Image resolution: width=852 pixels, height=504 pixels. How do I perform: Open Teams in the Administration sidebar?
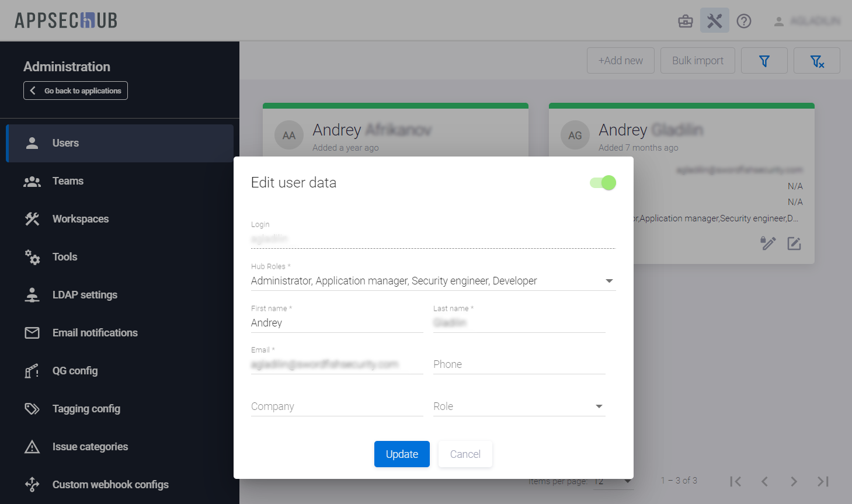pos(68,181)
